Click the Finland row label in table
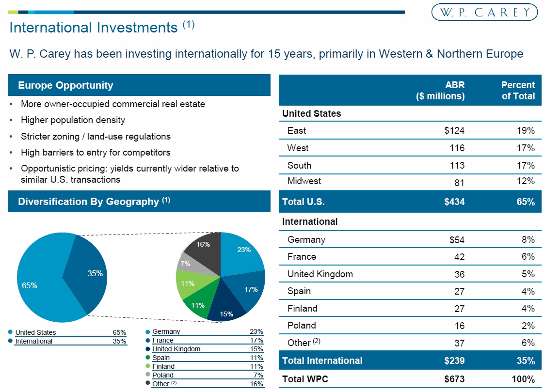The width and height of the screenshot is (544, 392). [x=303, y=308]
